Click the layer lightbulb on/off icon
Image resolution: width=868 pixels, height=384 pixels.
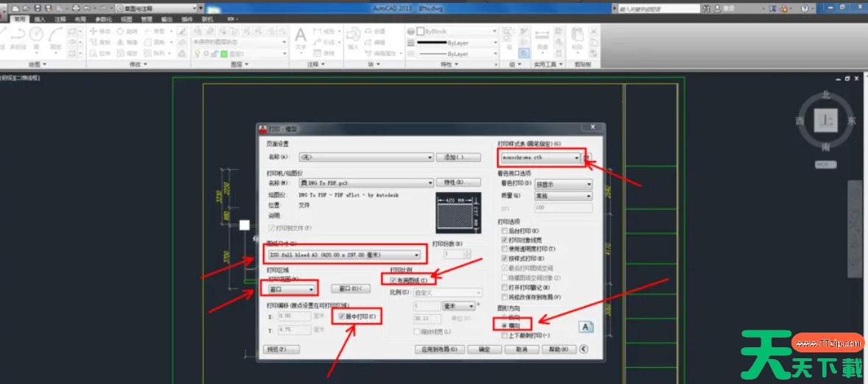(x=197, y=54)
